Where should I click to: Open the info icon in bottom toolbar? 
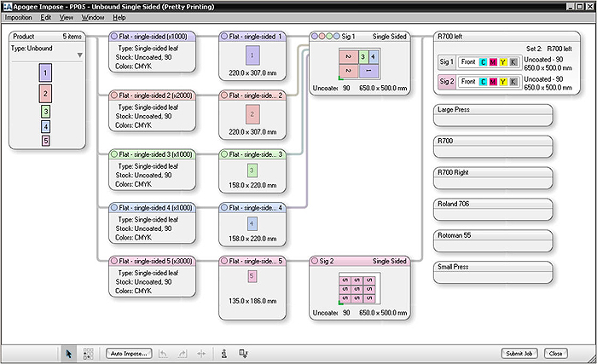224,353
